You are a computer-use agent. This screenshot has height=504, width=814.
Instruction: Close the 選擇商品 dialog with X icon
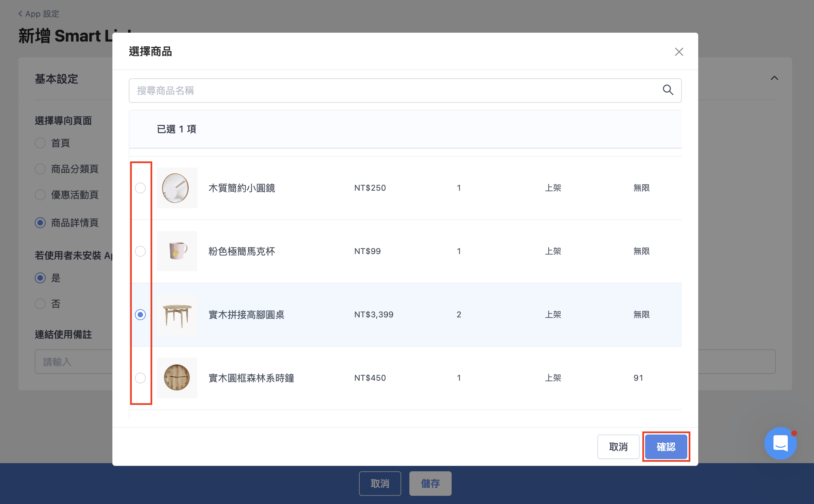coord(679,52)
